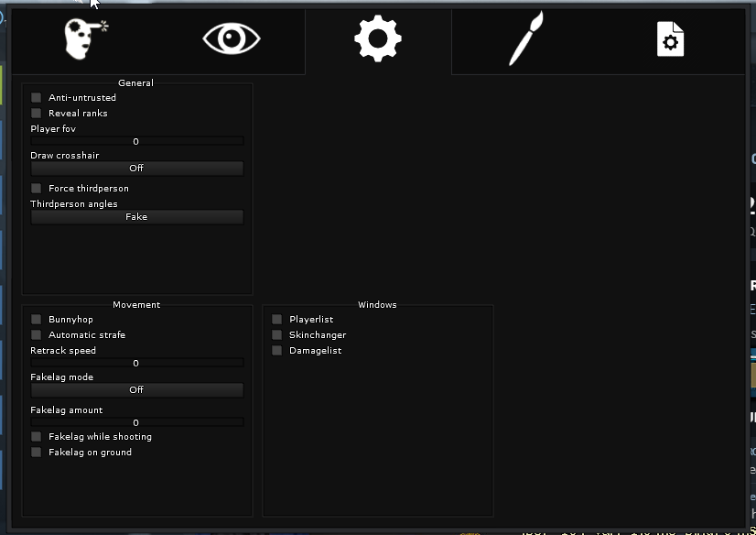Viewport: 756px width, 535px height.
Task: Select the gear misc settings tab
Action: coord(378,38)
